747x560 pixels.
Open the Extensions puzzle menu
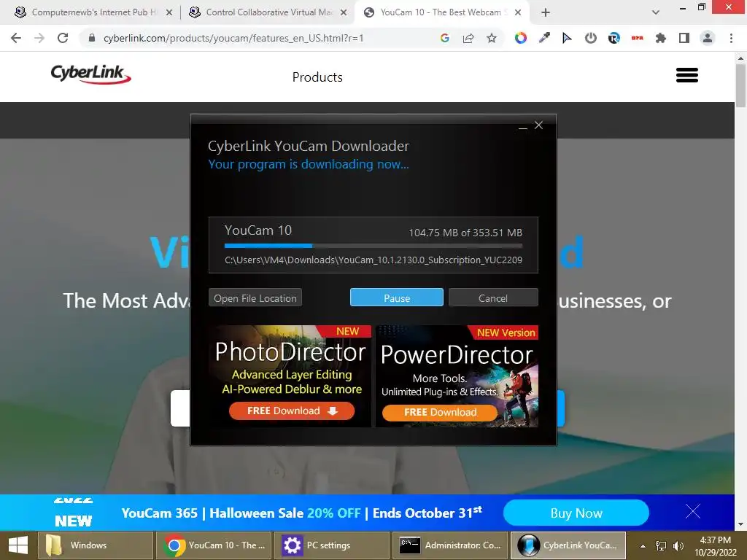(661, 38)
